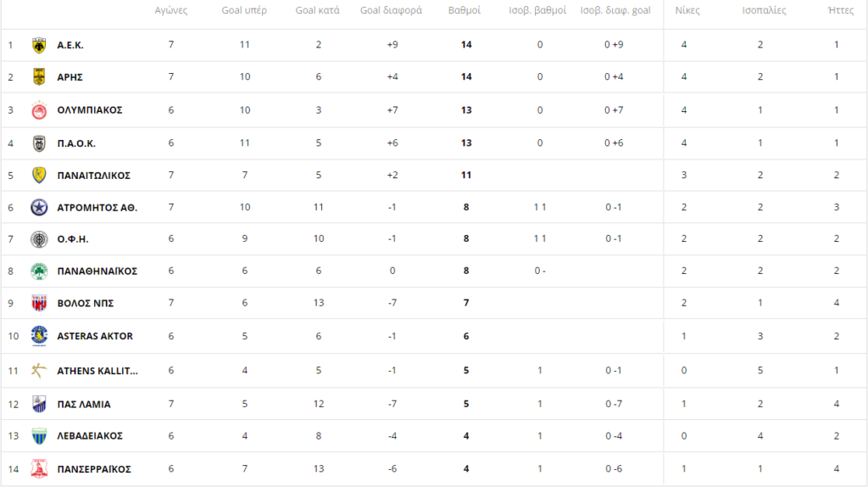Click the ΑΡΗΣ yellow crest icon
Image resolution: width=868 pixels, height=487 pixels.
[39, 77]
